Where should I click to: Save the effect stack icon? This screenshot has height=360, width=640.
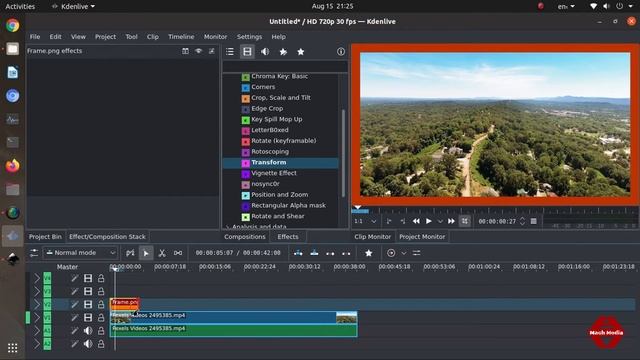[x=211, y=51]
